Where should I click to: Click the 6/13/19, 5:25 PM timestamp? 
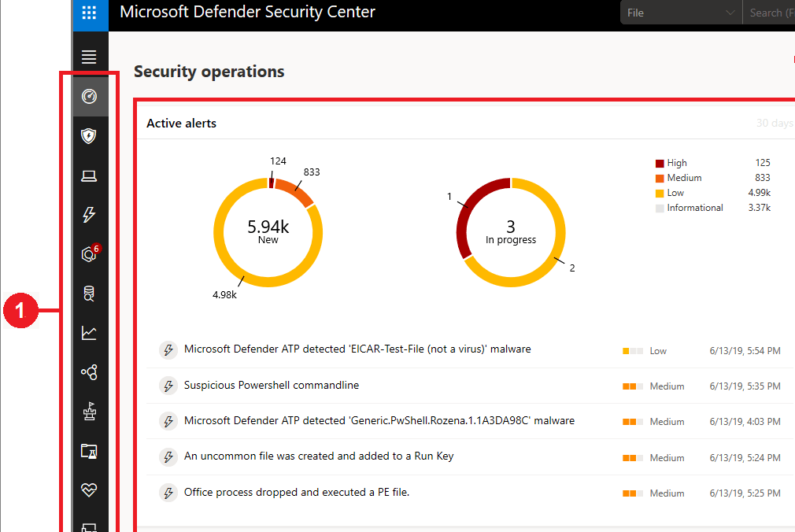745,493
